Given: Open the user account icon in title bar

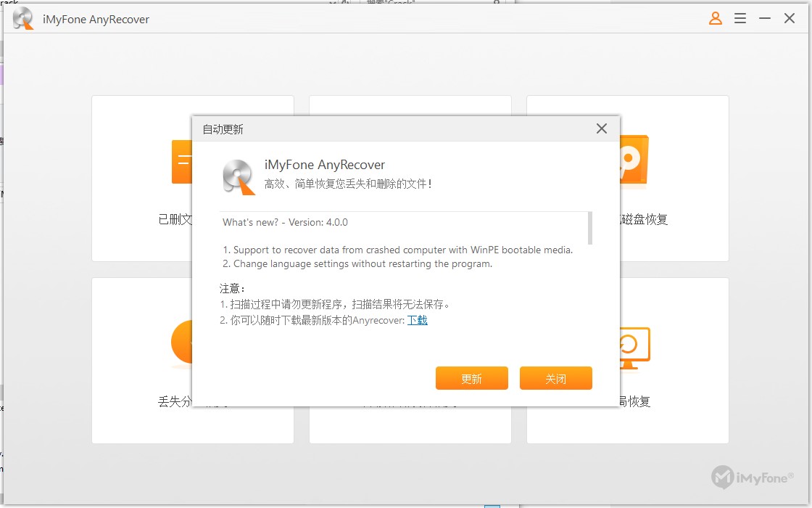Looking at the screenshot, I should 715,19.
